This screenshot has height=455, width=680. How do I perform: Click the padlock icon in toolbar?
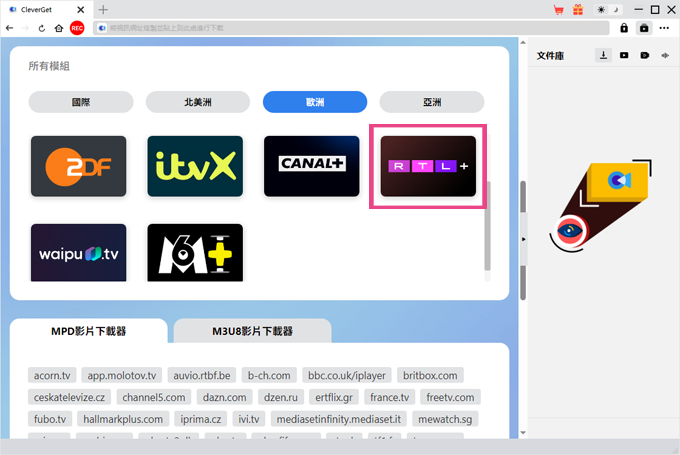pyautogui.click(x=624, y=28)
